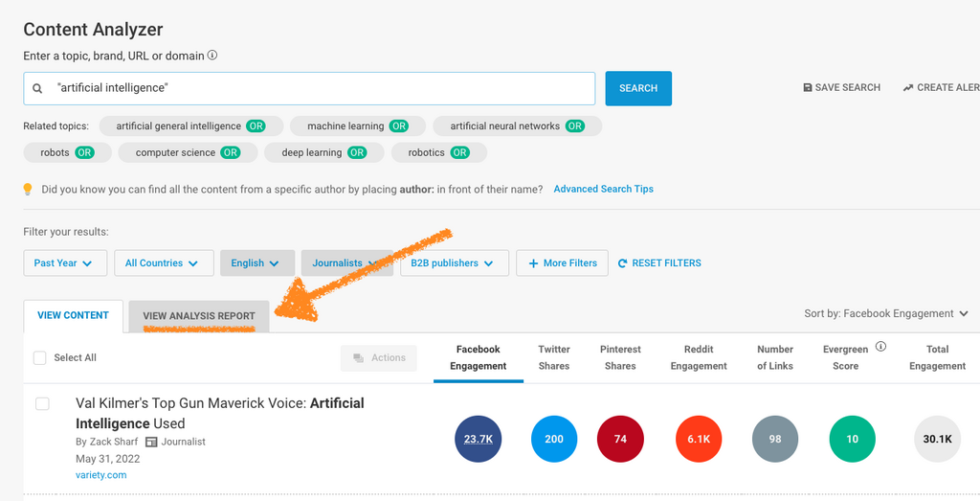Open the Advanced Search Tips link
980x501 pixels.
(x=603, y=190)
